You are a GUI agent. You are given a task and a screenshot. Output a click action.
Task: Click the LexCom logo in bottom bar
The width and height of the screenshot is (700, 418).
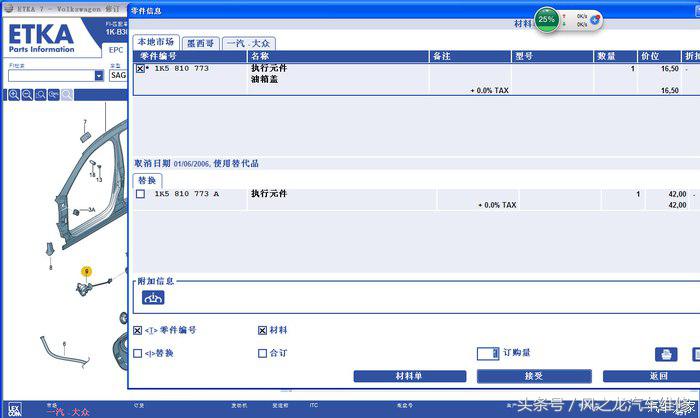[x=15, y=409]
